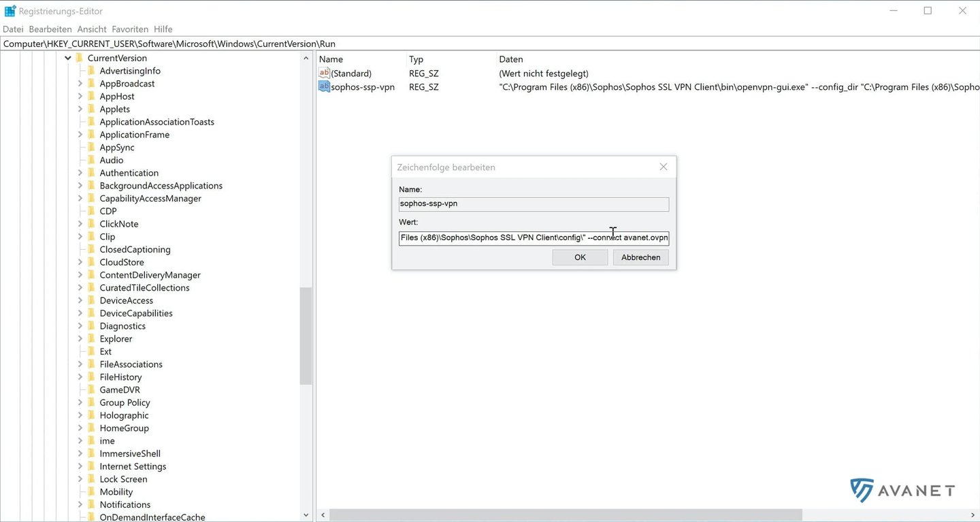Select the HomeGroup key
This screenshot has width=980, height=522.
124,428
